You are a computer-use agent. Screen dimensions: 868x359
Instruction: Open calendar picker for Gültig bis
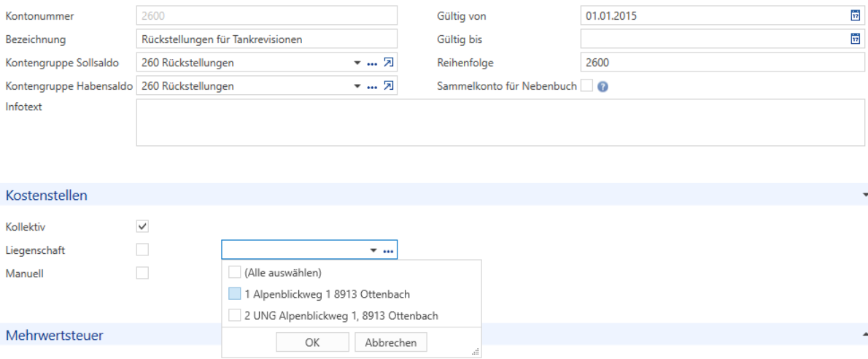click(x=856, y=39)
